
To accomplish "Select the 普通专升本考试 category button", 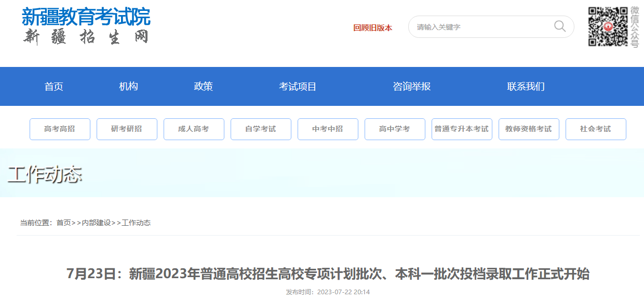I will point(462,129).
